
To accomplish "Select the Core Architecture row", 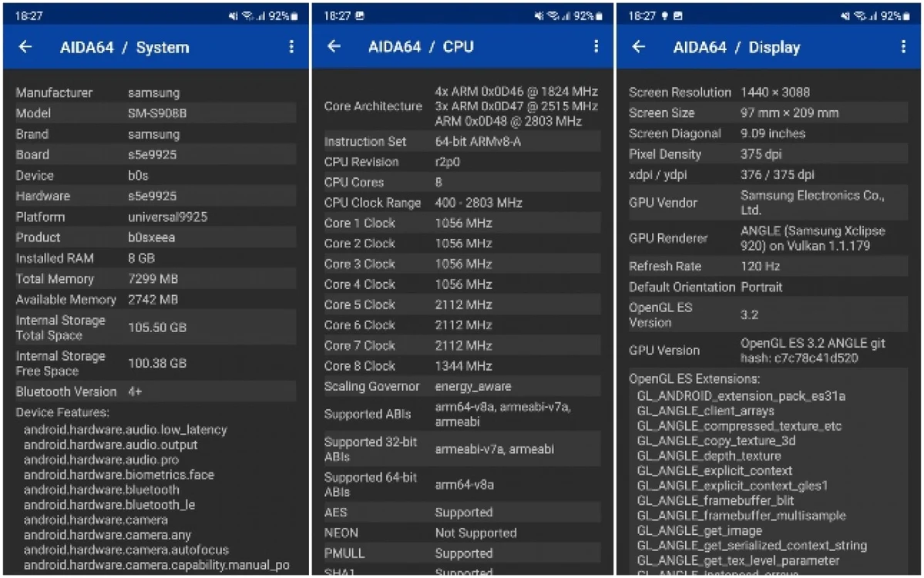I will [462, 106].
